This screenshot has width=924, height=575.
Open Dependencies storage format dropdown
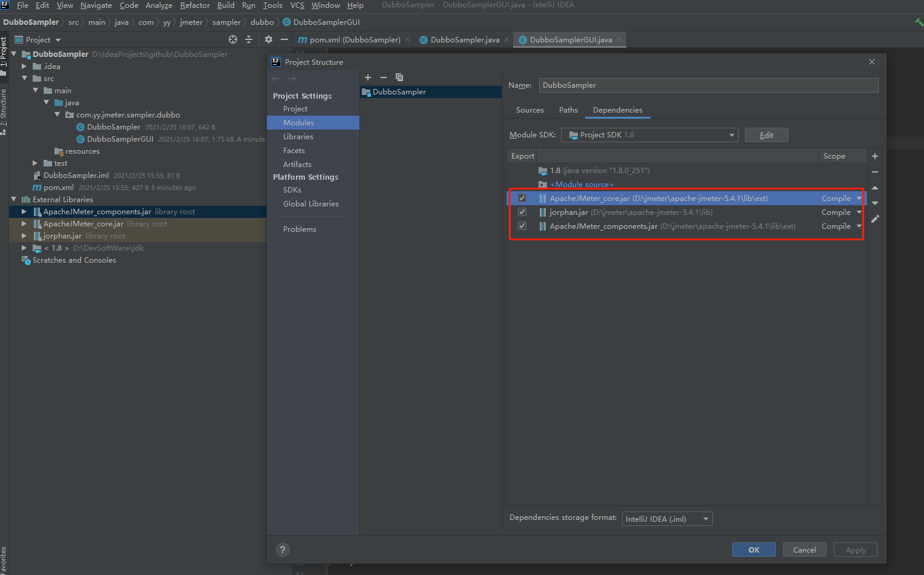pyautogui.click(x=667, y=519)
